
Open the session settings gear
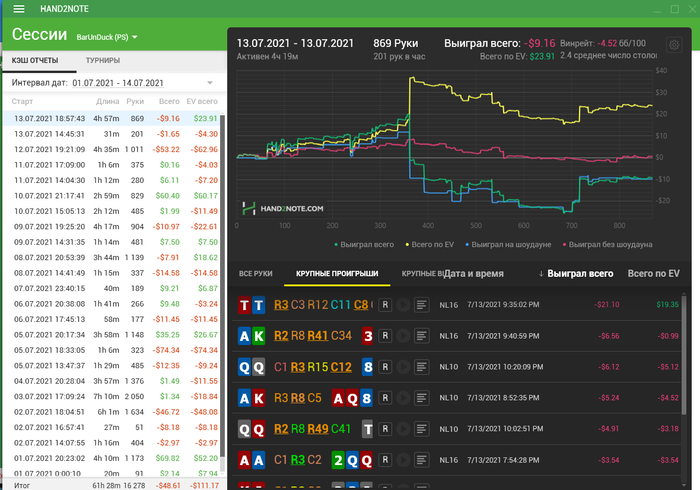pos(674,45)
